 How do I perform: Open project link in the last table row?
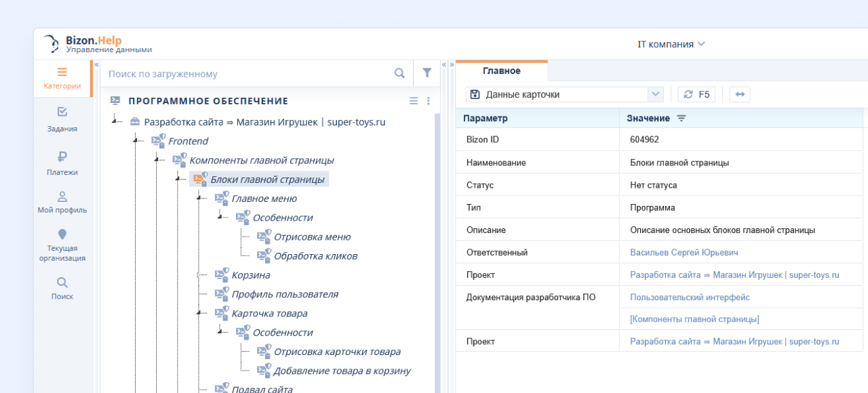[x=734, y=342]
